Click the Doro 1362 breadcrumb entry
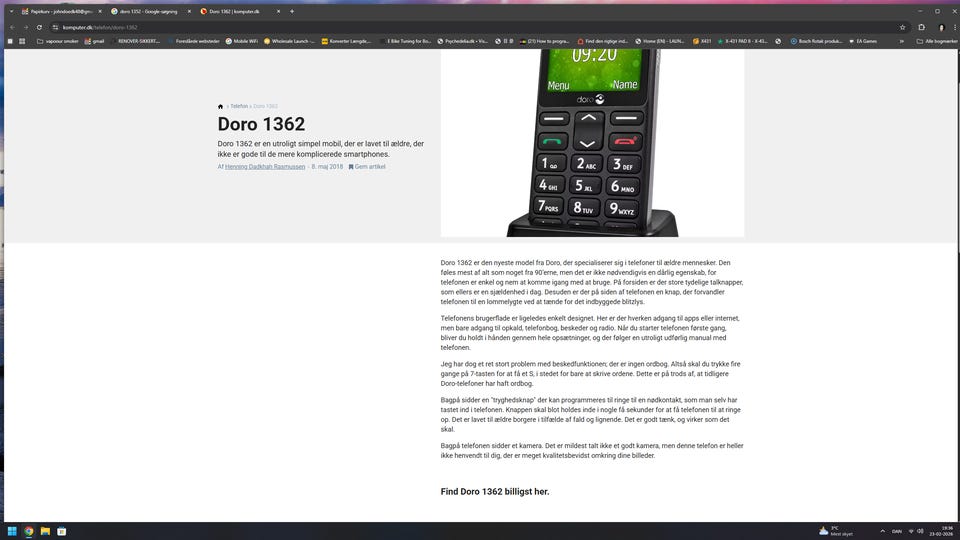Viewport: 960px width, 540px height. (265, 107)
